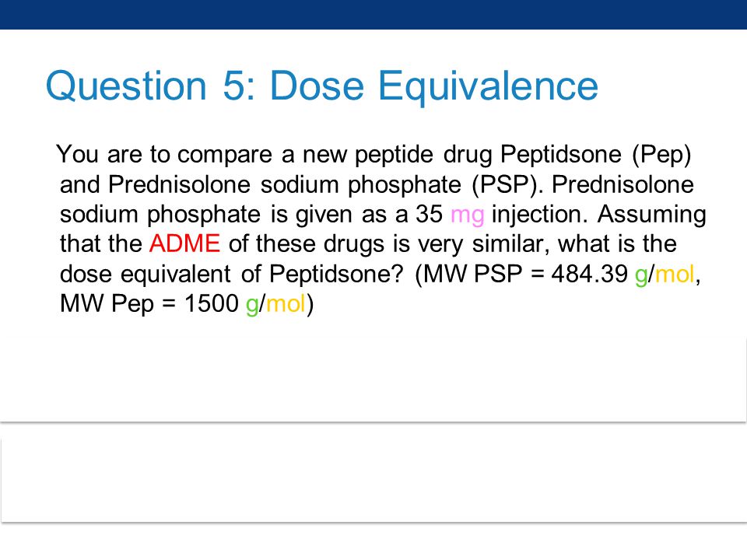Viewport: 747px width, 560px height.
Task: Click the empty white box below the slide
Action: (x=373, y=480)
